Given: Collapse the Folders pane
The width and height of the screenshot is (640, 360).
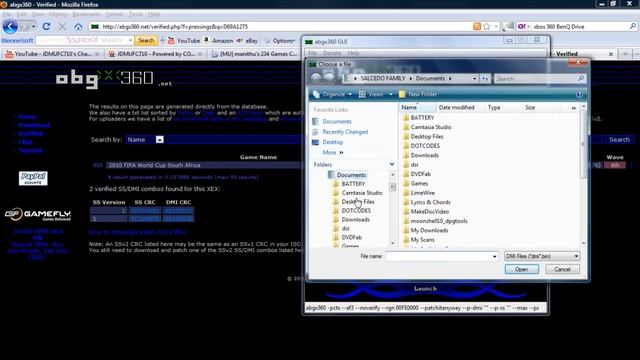Looking at the screenshot, I should pyautogui.click(x=392, y=164).
